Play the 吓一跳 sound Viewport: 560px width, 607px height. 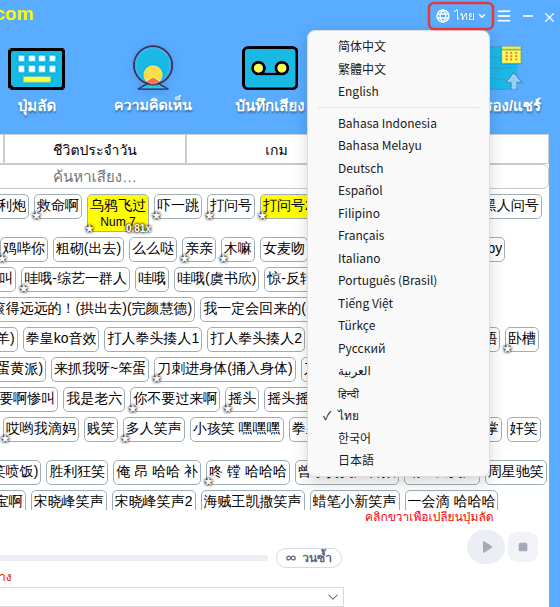178,206
